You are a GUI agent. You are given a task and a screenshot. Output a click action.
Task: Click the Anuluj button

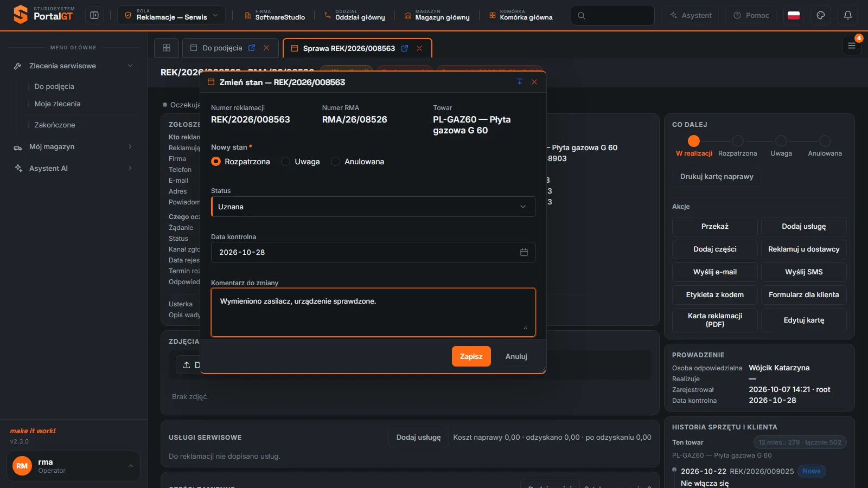tap(516, 356)
